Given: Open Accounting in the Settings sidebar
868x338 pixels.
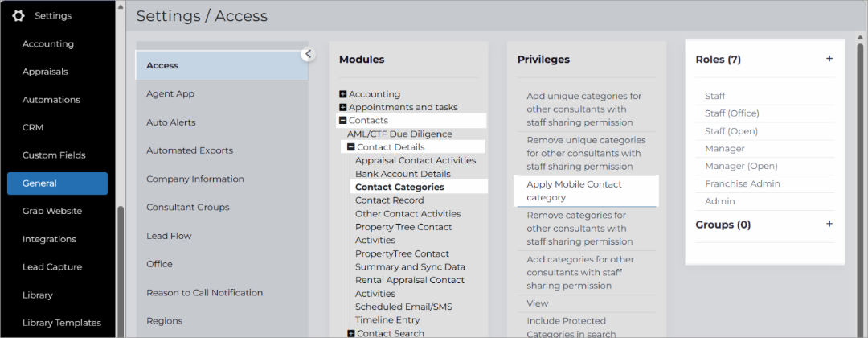Looking at the screenshot, I should (48, 43).
